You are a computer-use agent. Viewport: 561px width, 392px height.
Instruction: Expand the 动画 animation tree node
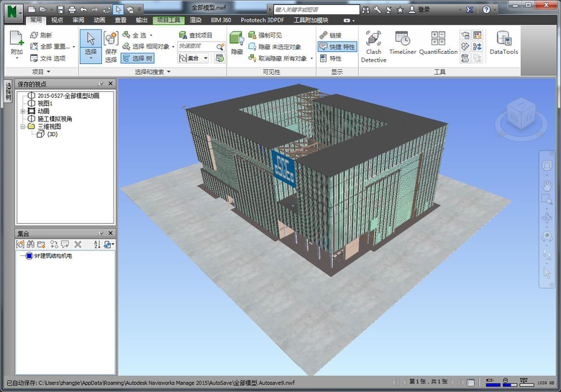click(23, 111)
